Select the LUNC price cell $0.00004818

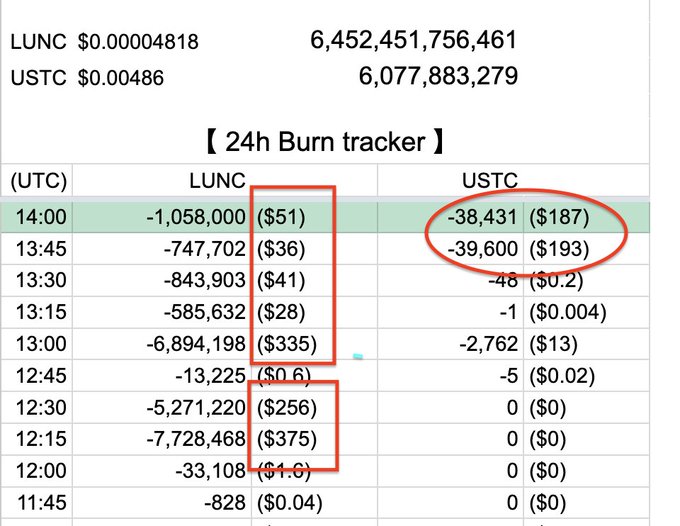138,42
